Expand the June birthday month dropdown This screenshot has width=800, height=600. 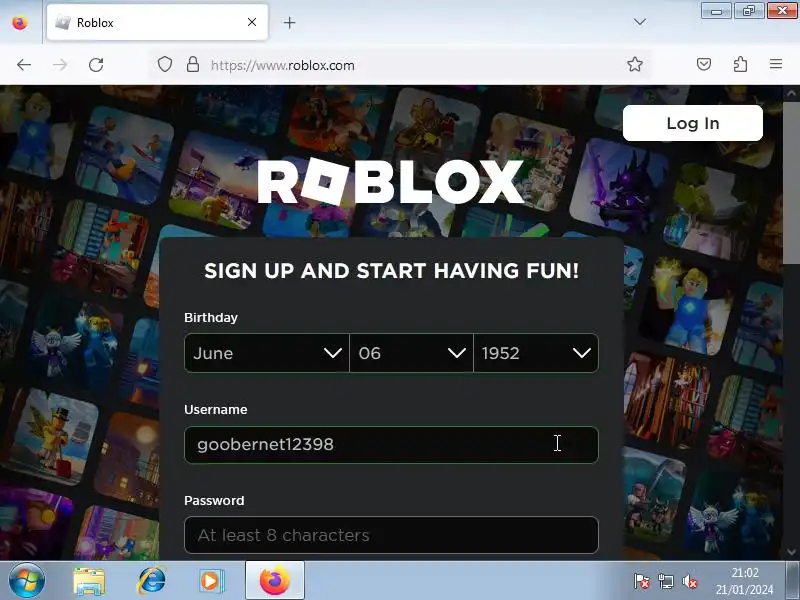(266, 353)
